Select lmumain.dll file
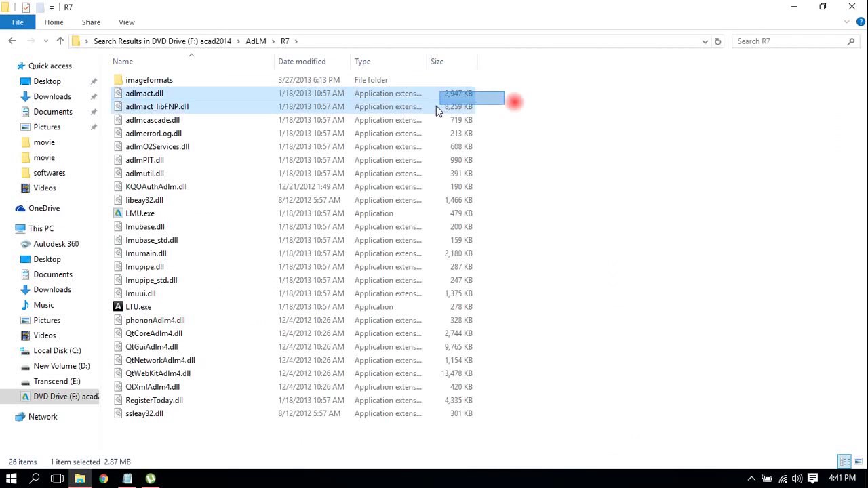868x488 pixels. (x=146, y=253)
